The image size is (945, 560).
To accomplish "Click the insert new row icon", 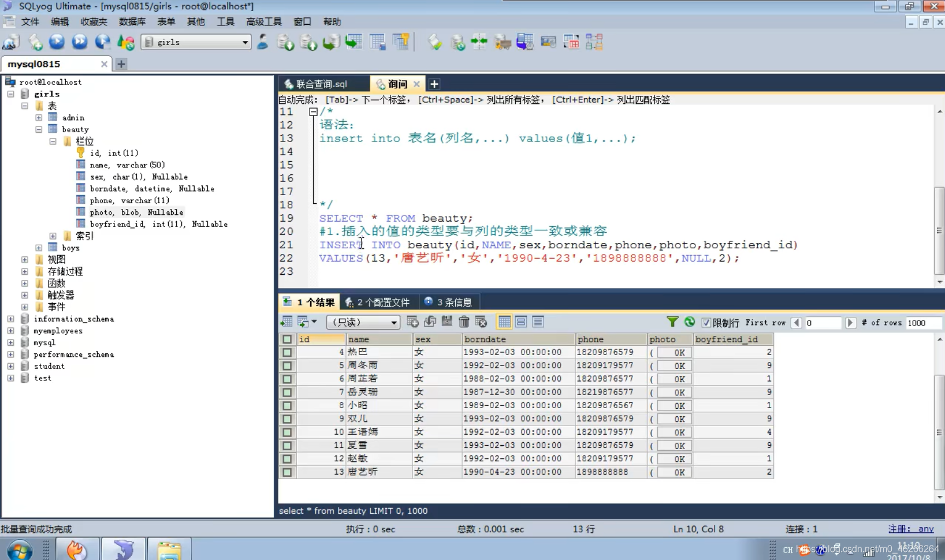I will point(412,322).
